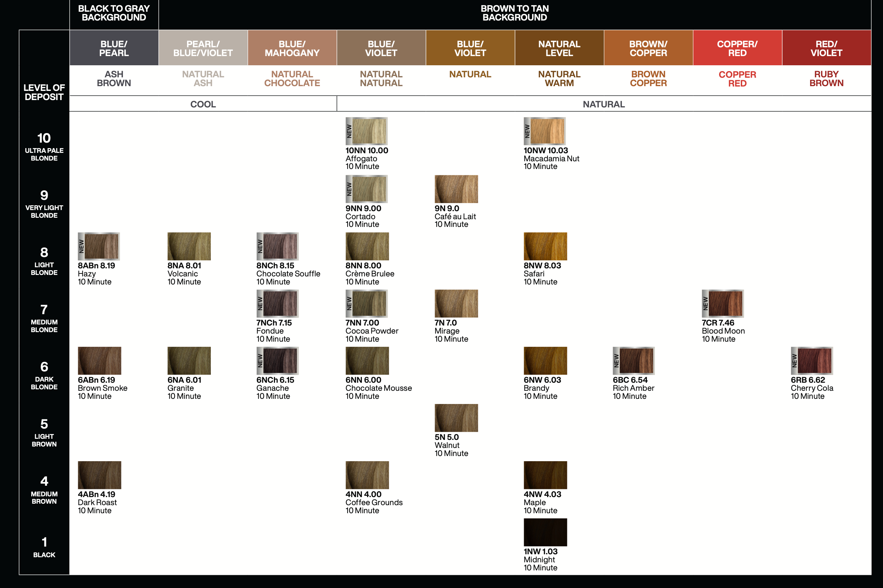
Task: Select the Red/Violet column header
Action: tap(826, 48)
